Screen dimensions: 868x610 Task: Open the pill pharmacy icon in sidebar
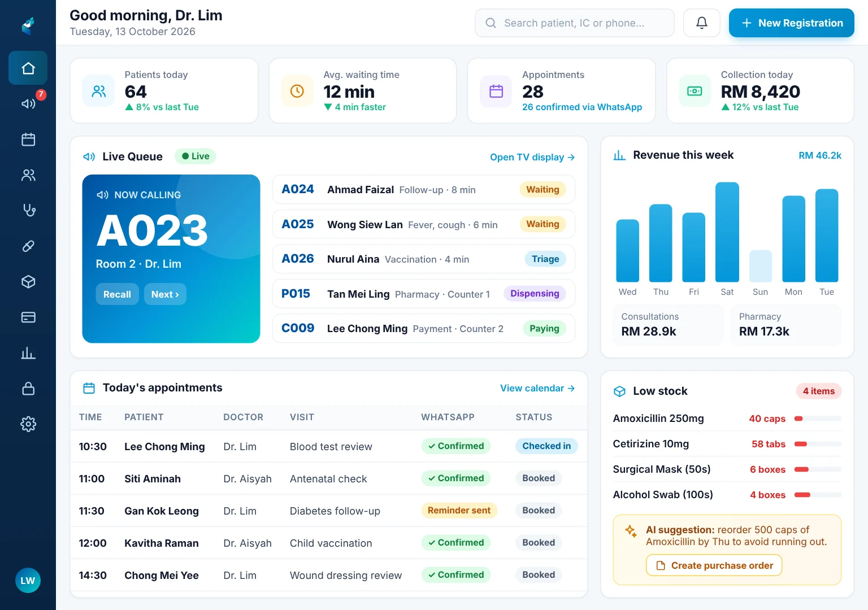tap(28, 246)
